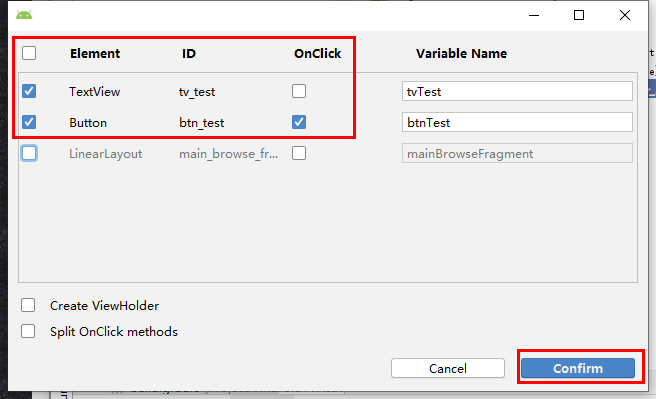Enable OnClick for LinearLayout row
The width and height of the screenshot is (656, 399).
(x=299, y=153)
